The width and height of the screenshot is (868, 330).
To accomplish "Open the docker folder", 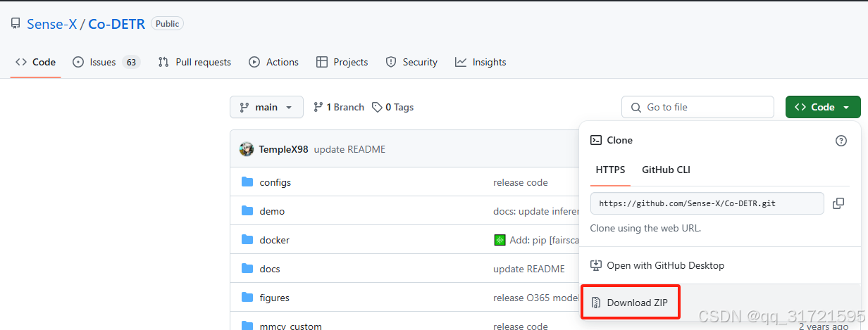I will click(275, 240).
